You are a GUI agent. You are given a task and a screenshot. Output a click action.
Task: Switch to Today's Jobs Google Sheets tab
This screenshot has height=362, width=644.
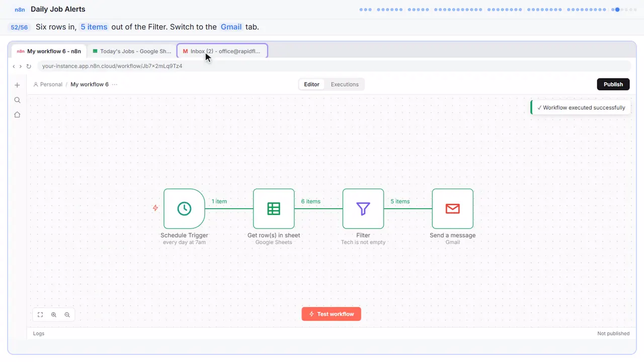tap(132, 51)
